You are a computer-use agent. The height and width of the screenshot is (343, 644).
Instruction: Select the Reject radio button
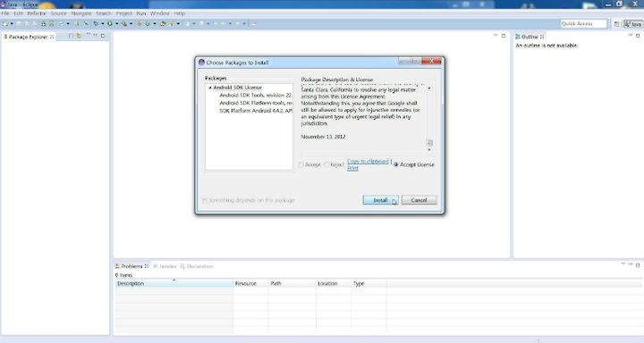(x=326, y=164)
